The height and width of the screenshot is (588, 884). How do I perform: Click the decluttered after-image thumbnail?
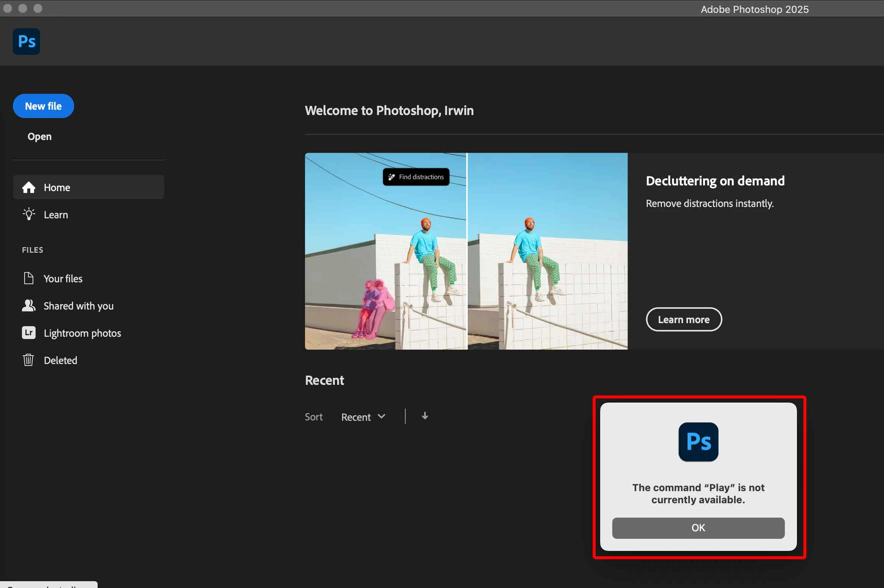click(x=547, y=251)
